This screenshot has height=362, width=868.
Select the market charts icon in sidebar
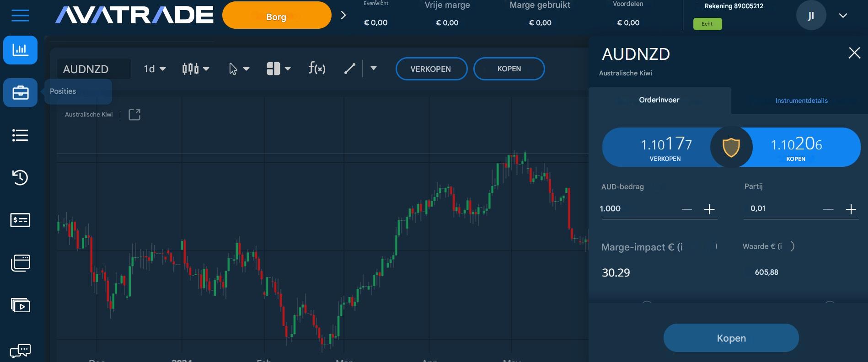coord(20,50)
